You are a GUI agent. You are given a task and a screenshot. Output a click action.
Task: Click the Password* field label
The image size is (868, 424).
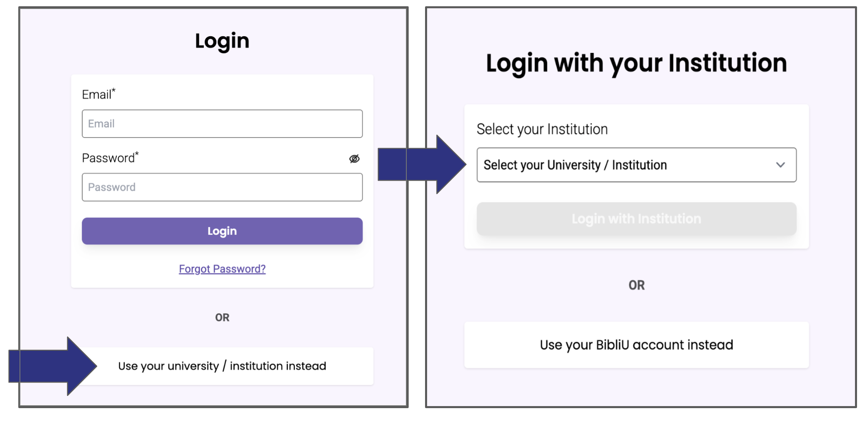pos(110,157)
